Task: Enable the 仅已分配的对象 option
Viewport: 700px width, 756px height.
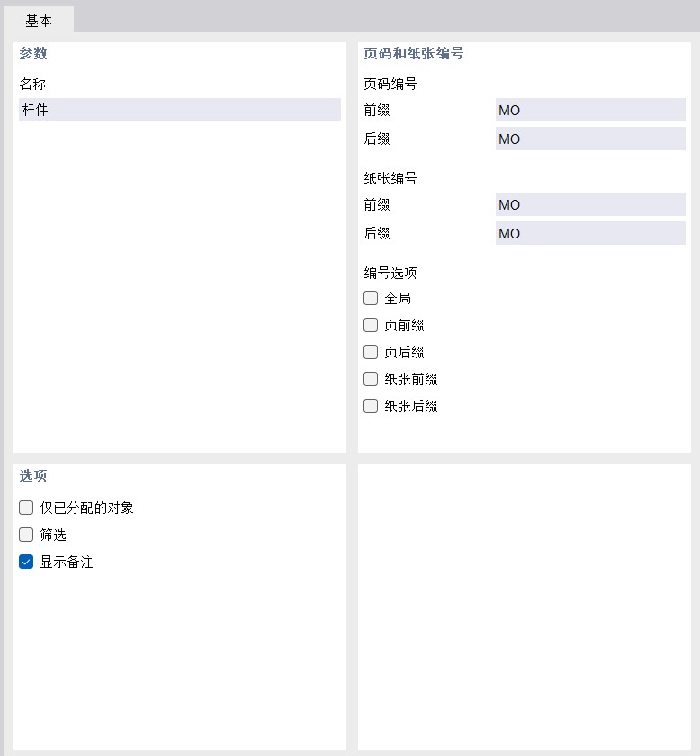Action: click(x=26, y=508)
